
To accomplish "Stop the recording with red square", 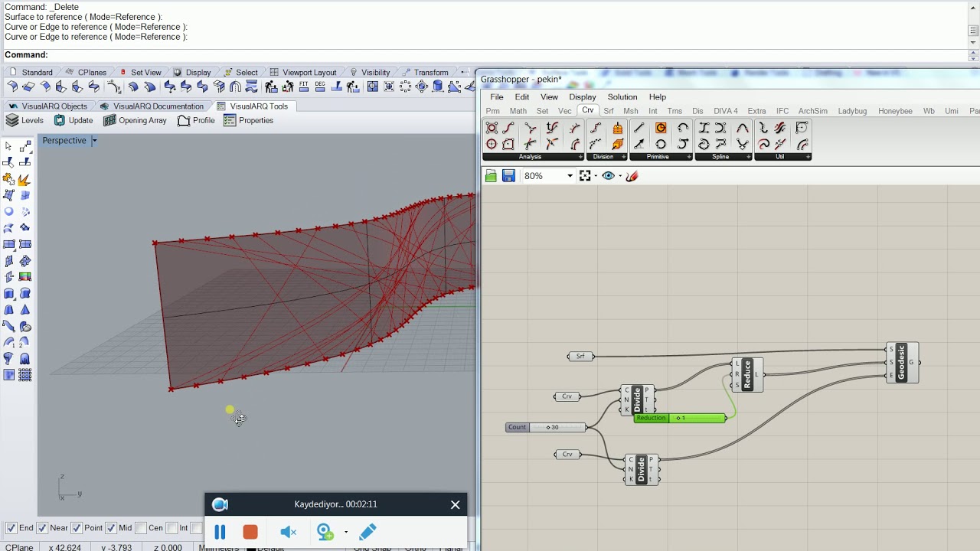I will tap(250, 532).
